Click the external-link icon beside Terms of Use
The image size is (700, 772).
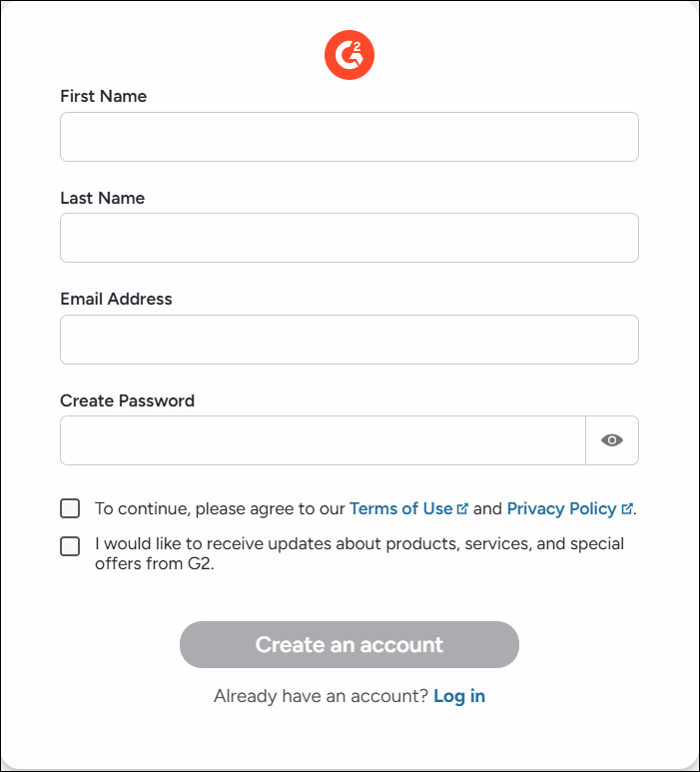tap(462, 508)
